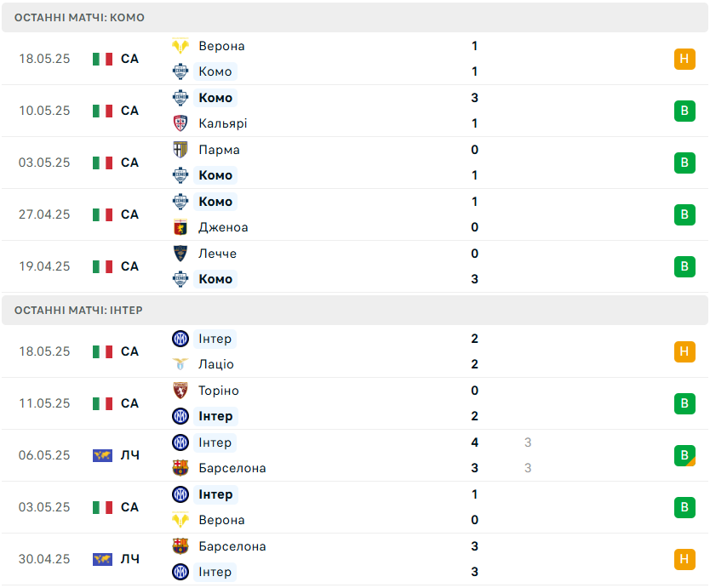The width and height of the screenshot is (710, 588).
Task: Select the Торіно team name
Action: pyautogui.click(x=218, y=391)
